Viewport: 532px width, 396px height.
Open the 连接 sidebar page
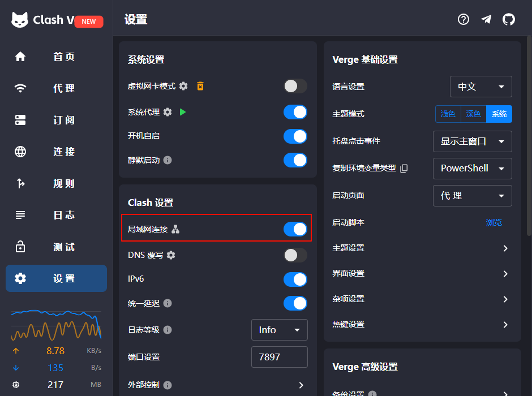[57, 152]
